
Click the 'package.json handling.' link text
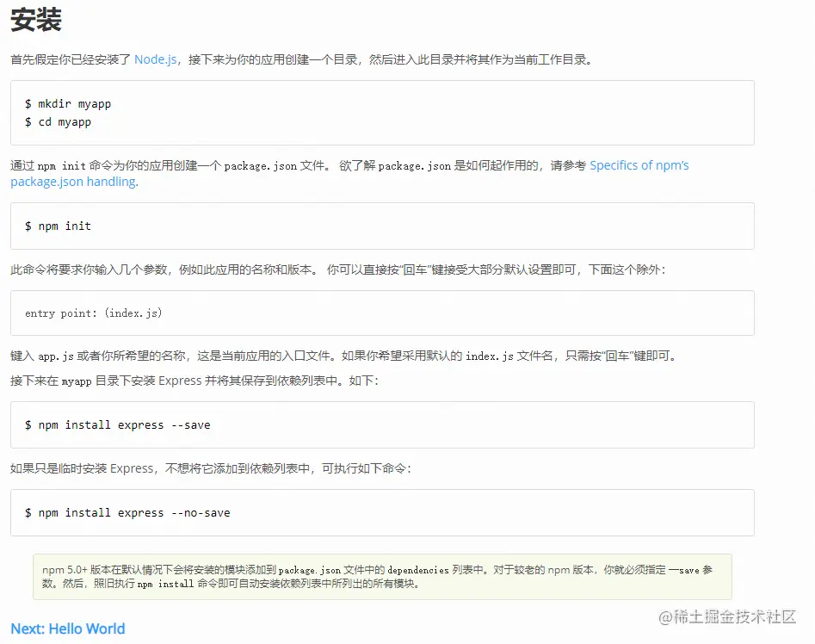74,182
